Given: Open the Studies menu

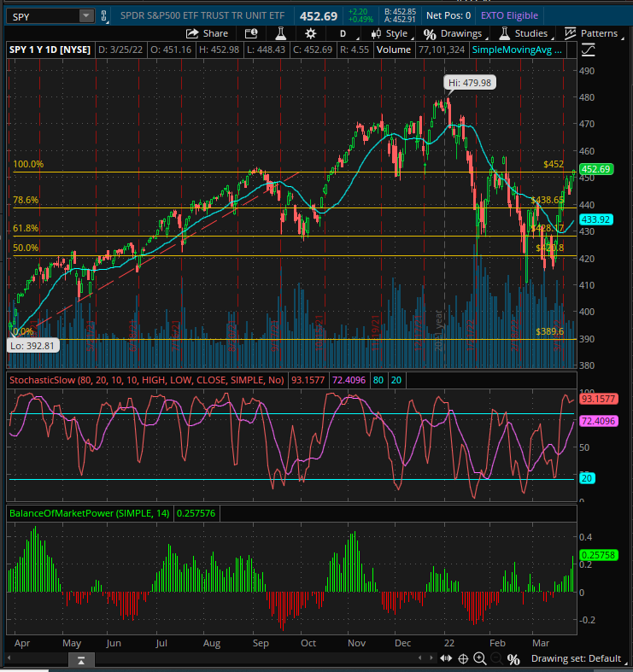Looking at the screenshot, I should (522, 33).
